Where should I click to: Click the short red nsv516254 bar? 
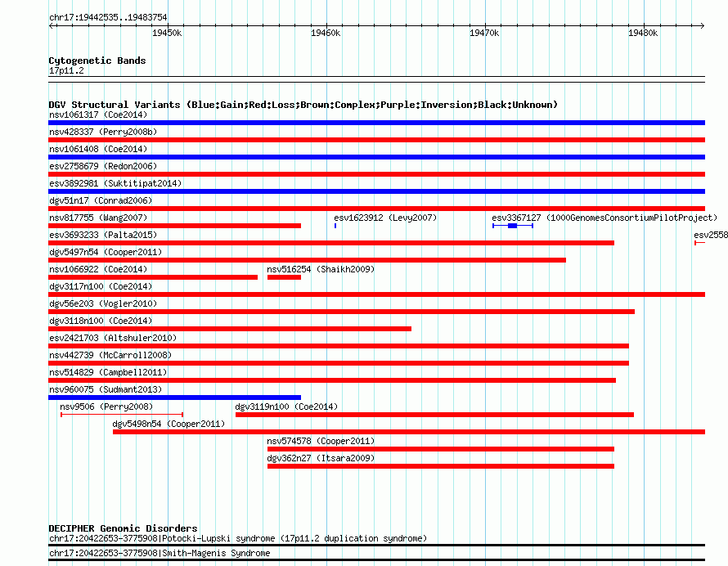tap(284, 277)
